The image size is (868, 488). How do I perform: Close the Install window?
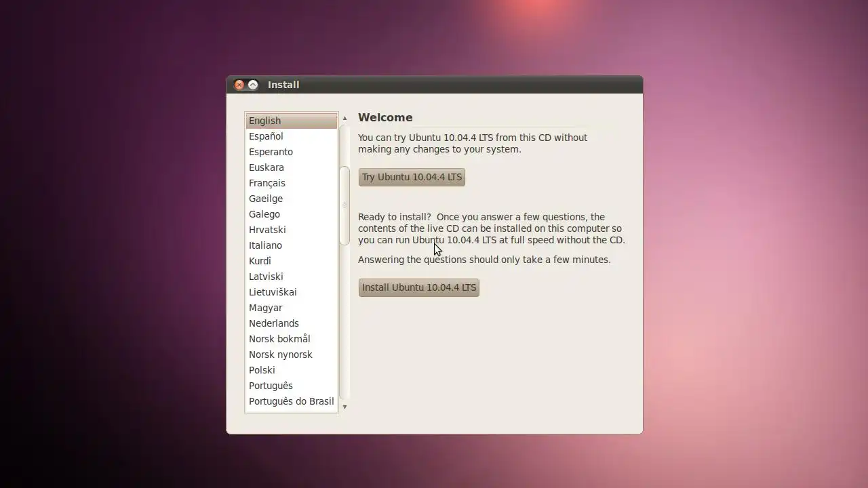[x=239, y=85]
